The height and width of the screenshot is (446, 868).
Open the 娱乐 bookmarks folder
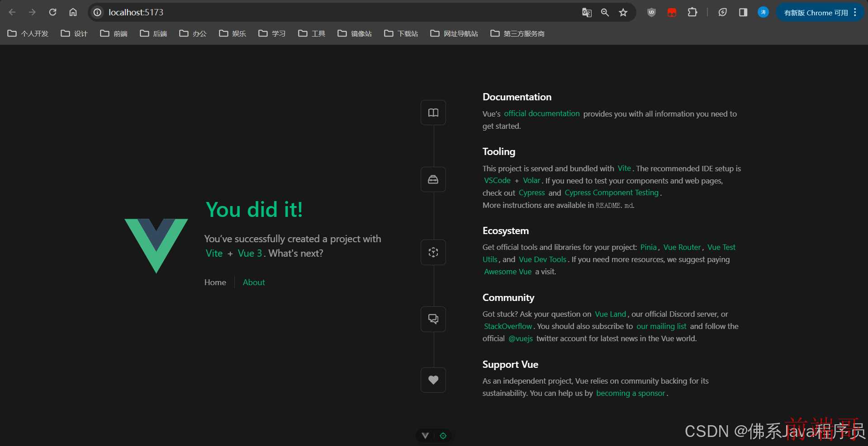pos(232,33)
